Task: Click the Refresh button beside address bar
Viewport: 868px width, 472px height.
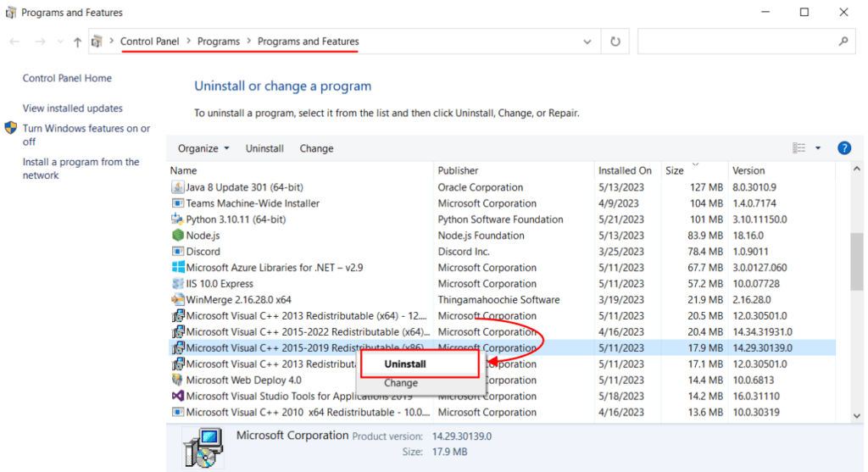Action: [x=615, y=42]
